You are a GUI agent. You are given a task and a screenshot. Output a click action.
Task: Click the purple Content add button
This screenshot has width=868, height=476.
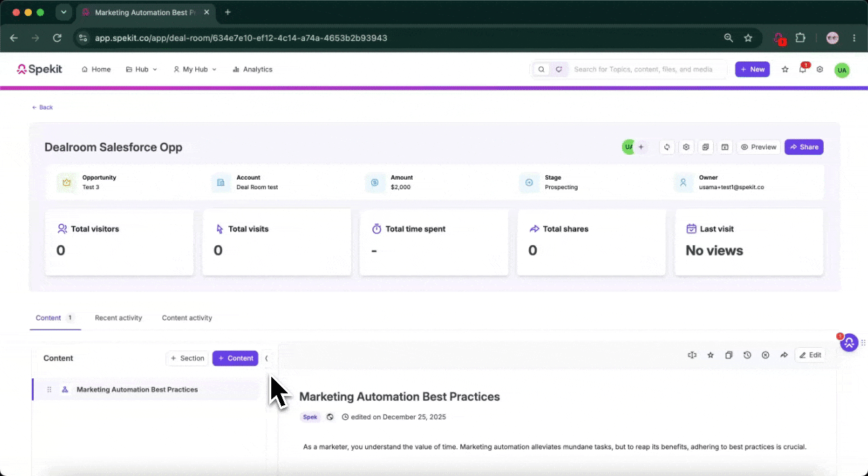tap(235, 358)
